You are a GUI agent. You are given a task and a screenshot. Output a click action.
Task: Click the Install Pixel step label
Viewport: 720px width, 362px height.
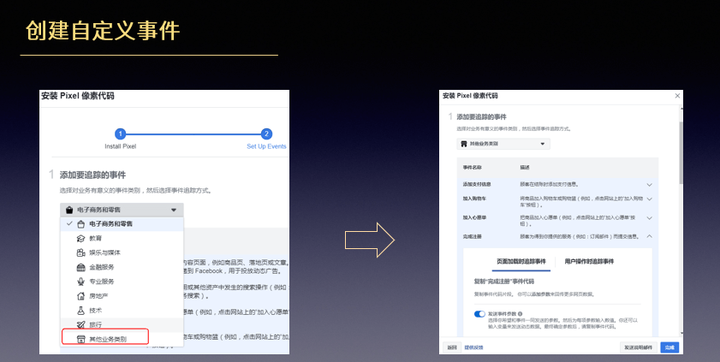[x=120, y=147]
